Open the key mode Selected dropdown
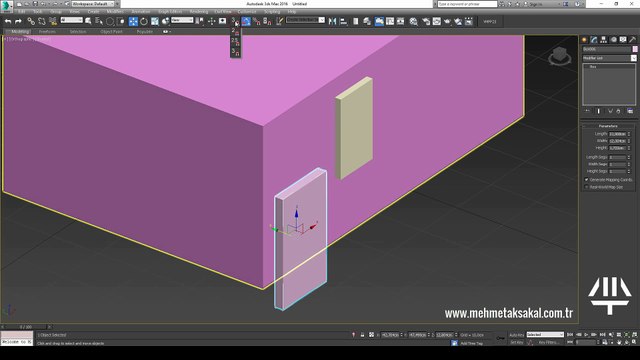This screenshot has width=640, height=360. 545,335
